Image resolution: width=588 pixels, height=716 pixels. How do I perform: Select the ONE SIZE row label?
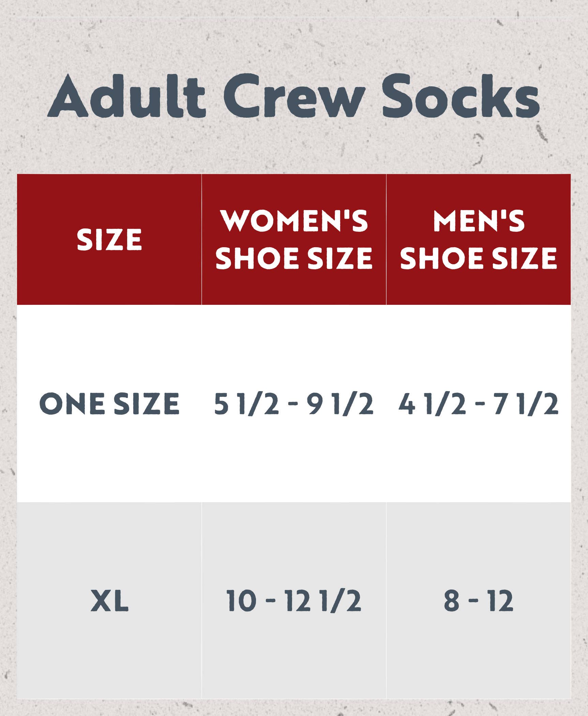[109, 403]
